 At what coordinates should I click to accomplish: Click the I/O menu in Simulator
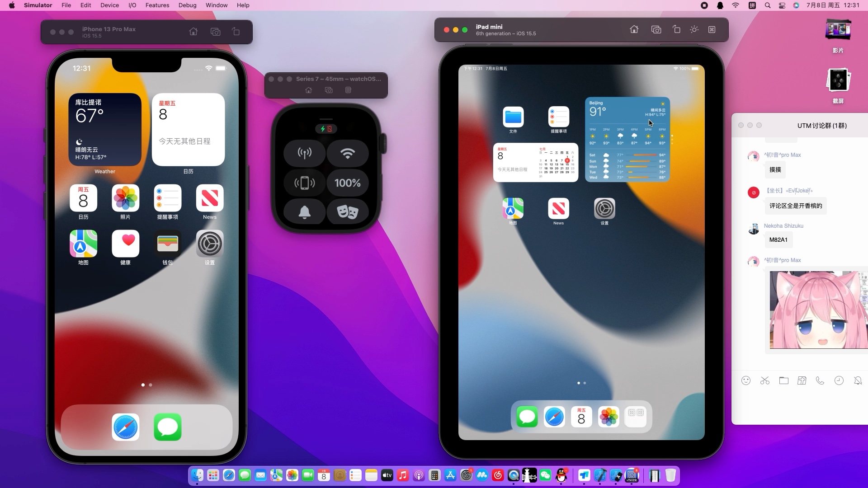click(x=132, y=5)
